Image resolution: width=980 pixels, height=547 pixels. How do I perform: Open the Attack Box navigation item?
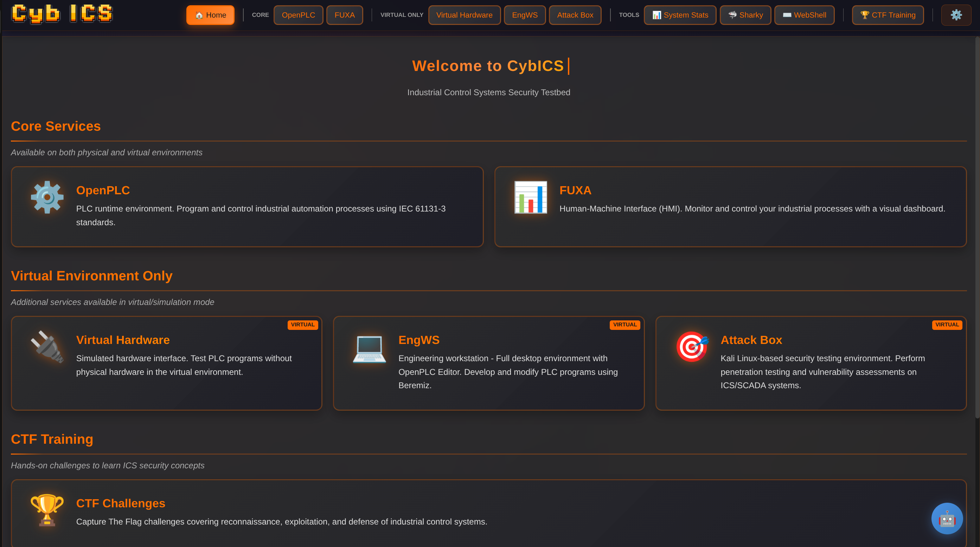[x=575, y=15]
